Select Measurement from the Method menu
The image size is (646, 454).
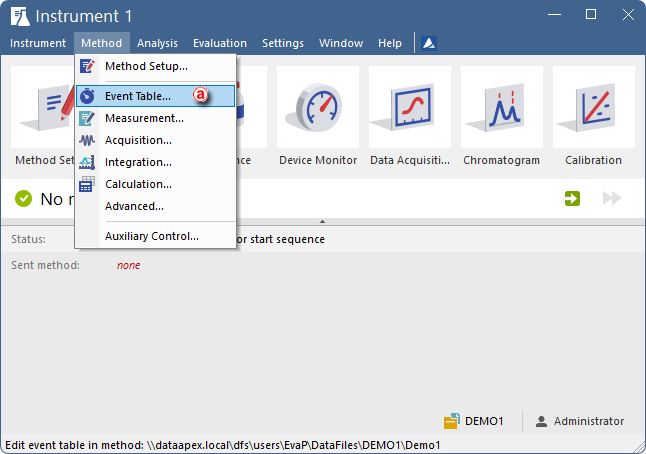[144, 118]
